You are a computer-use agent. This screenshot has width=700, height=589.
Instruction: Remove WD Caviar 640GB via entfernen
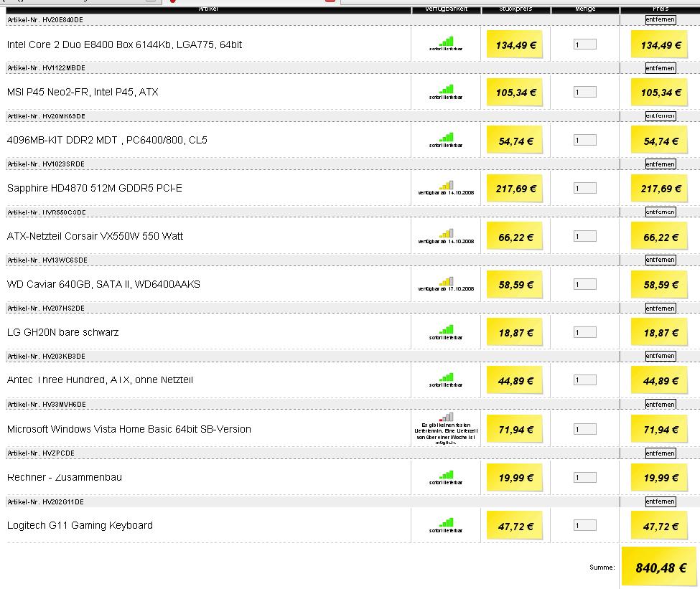[x=661, y=260]
